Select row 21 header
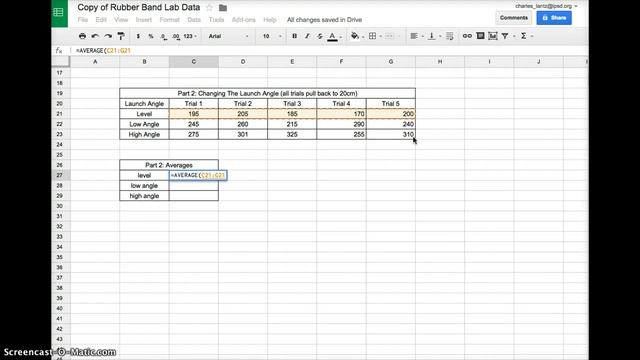Viewport: 640px width, 360px height. pyautogui.click(x=60, y=114)
